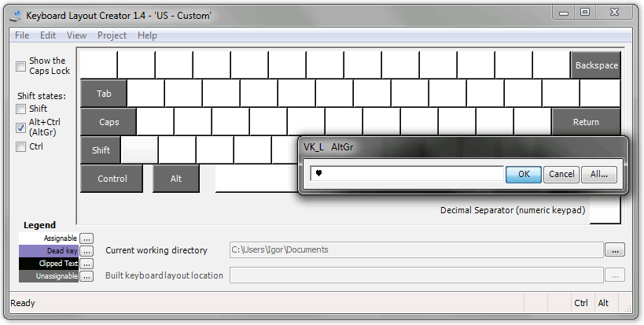644x325 pixels.
Task: Enable Show the Caps Lock checkbox
Action: pos(20,66)
